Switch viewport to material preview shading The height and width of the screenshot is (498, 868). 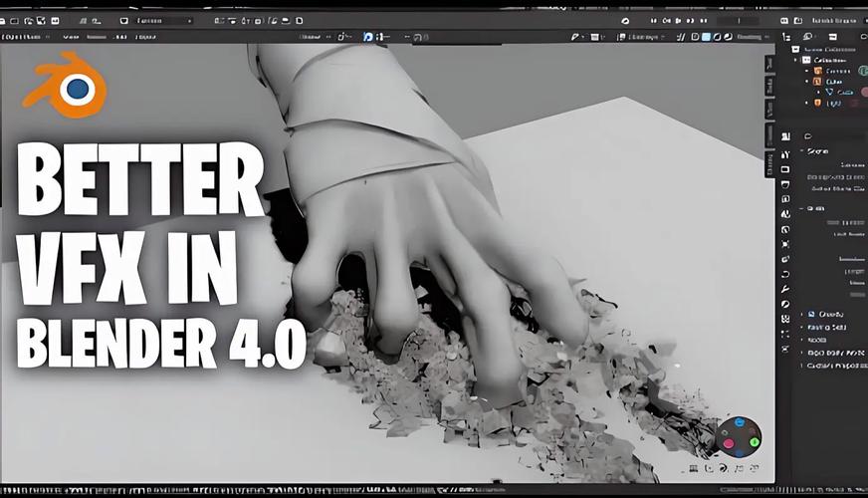[718, 37]
